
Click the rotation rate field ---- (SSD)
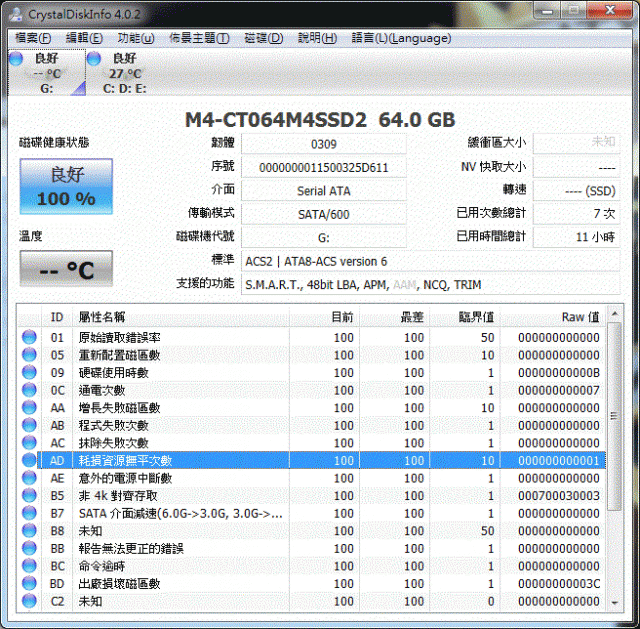coord(576,191)
